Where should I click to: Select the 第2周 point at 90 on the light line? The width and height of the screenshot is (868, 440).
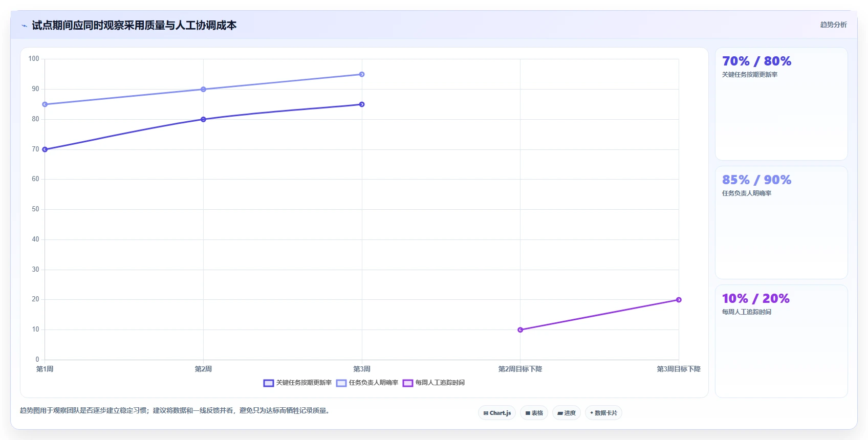click(203, 89)
